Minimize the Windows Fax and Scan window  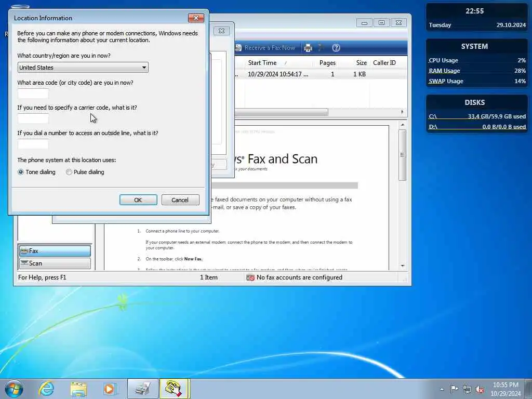click(364, 23)
